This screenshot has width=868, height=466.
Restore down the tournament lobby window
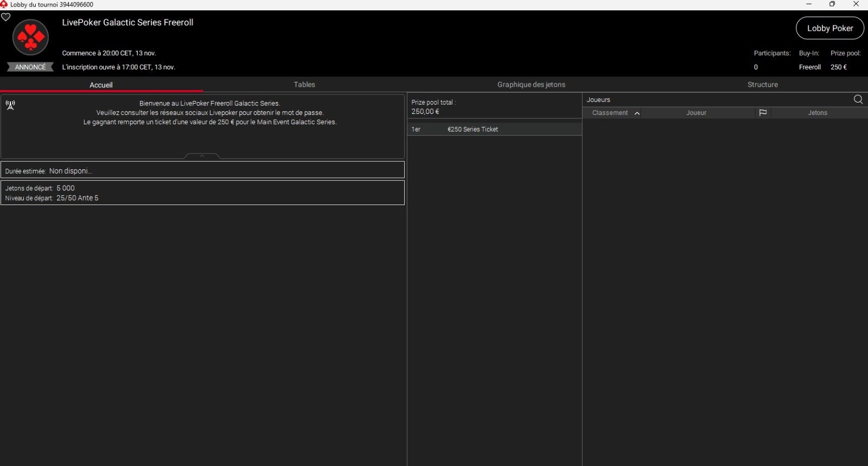[832, 4]
